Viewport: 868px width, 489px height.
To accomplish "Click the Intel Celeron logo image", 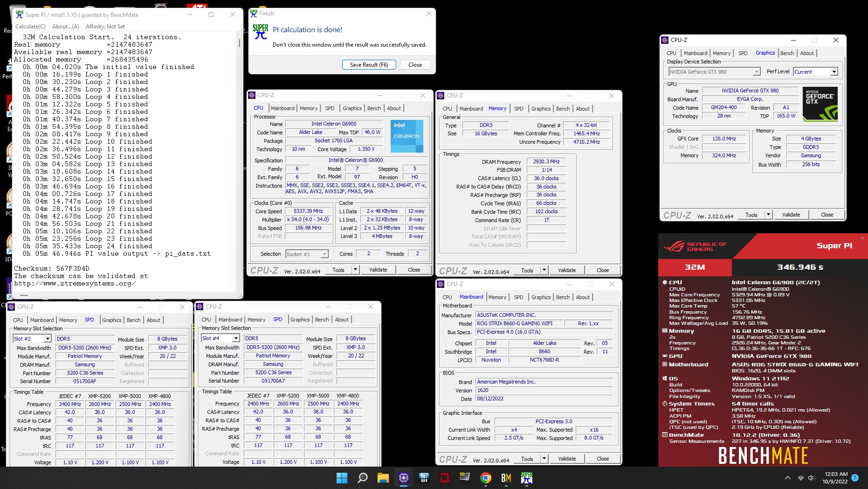I will [407, 136].
